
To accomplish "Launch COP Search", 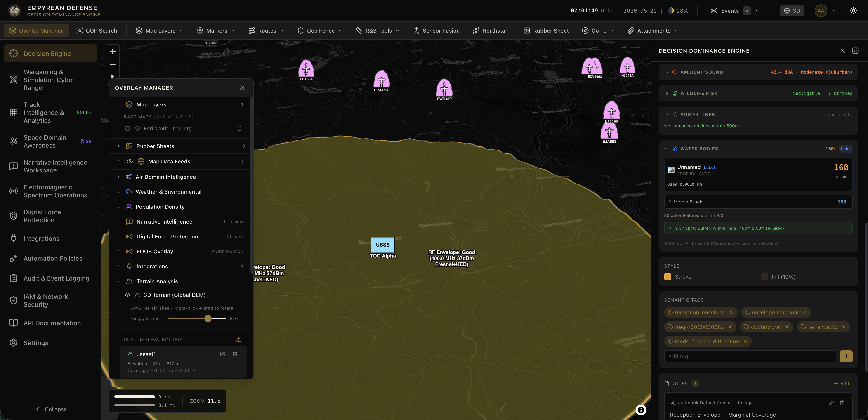I will (x=97, y=31).
